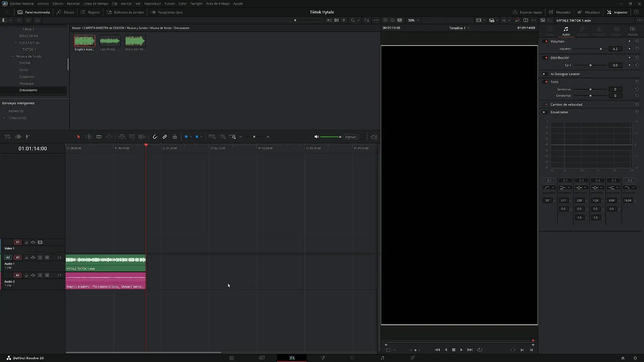Screen dimensions: 644x362
Task: Enable the Ecualizador switch
Action: pos(544,112)
